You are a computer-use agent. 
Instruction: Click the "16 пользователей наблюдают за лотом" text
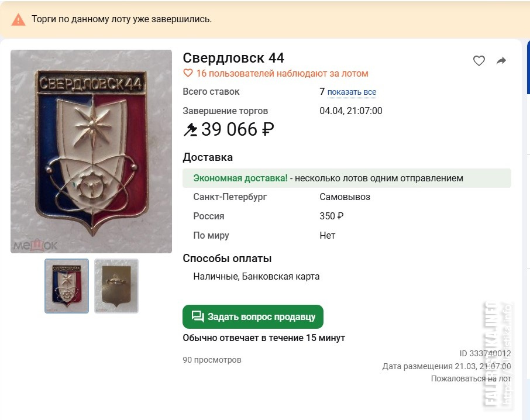282,74
